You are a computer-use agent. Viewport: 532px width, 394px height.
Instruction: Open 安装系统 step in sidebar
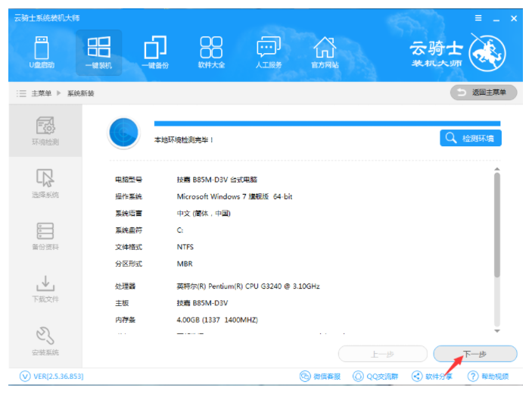[45, 341]
